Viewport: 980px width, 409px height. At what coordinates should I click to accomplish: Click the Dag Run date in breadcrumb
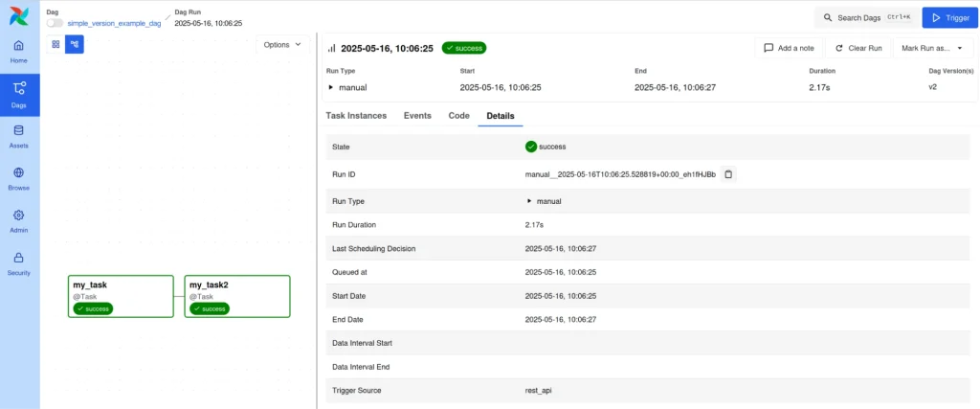pyautogui.click(x=208, y=23)
